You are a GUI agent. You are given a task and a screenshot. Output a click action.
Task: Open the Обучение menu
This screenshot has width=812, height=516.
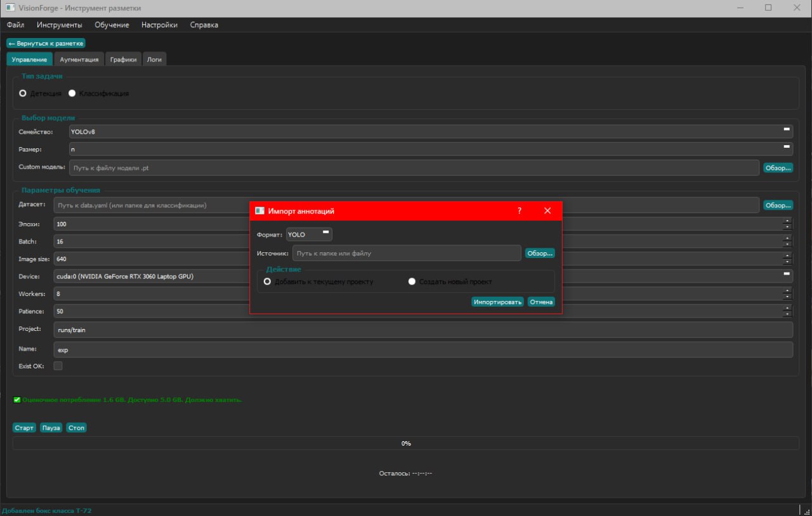point(112,25)
